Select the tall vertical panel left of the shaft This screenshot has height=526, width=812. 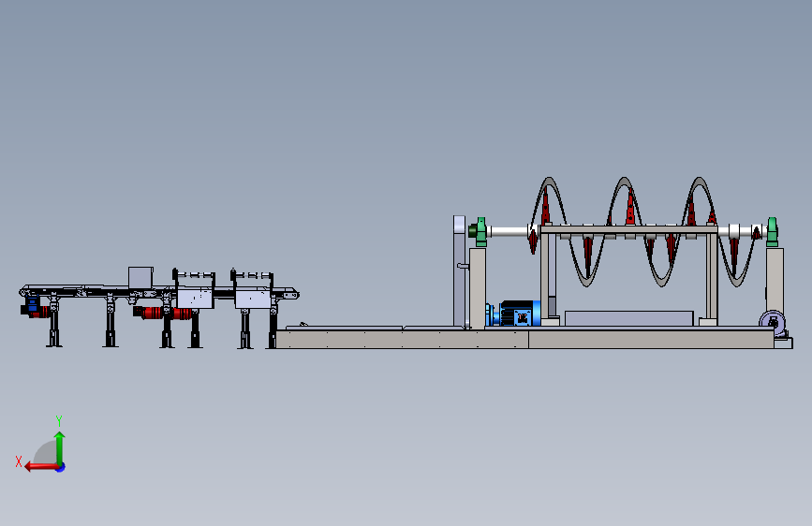(459, 271)
